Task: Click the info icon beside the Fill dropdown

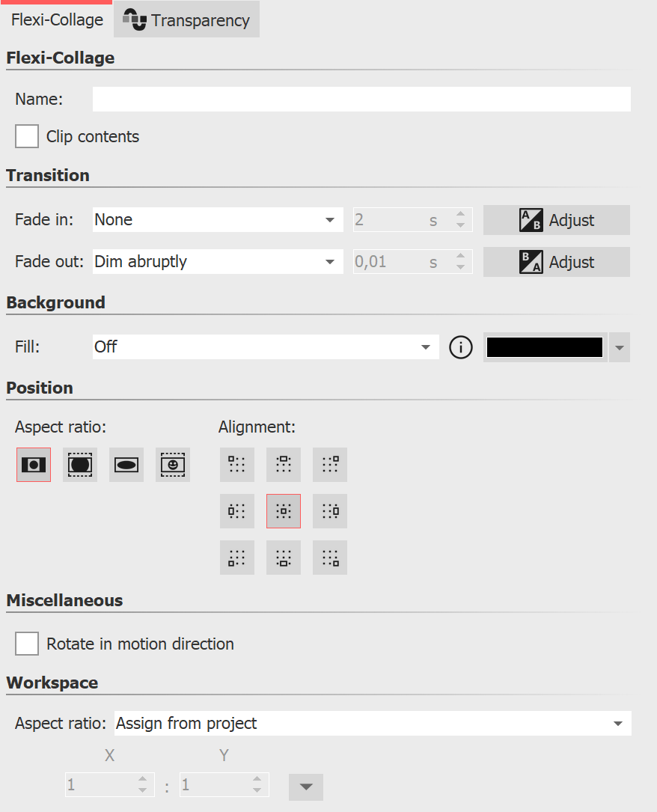Action: pos(461,347)
